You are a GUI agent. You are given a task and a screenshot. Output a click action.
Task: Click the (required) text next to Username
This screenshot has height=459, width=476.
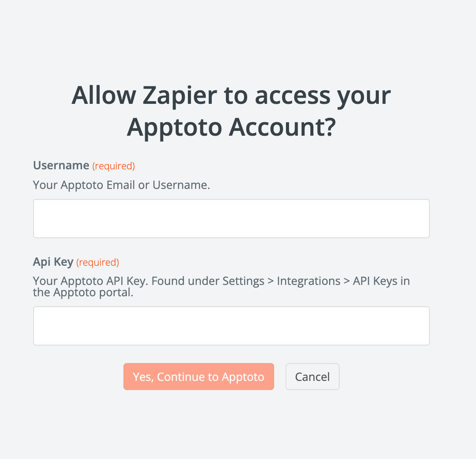[x=113, y=166]
